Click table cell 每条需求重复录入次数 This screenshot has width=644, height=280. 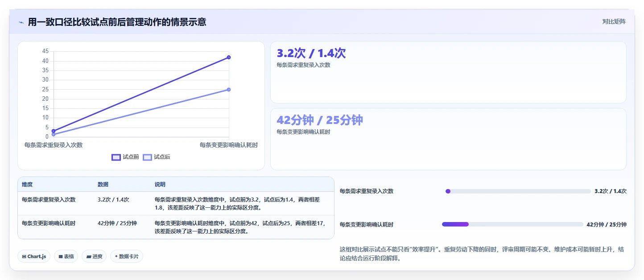click(49, 200)
